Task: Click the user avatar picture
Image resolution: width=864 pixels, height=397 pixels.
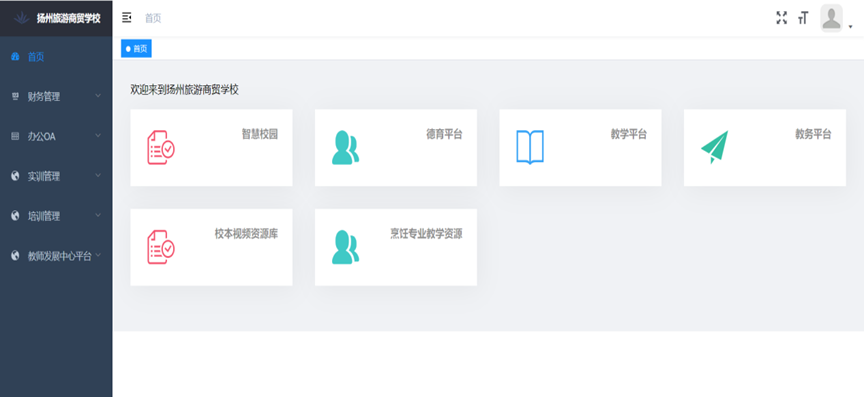Action: tap(831, 18)
